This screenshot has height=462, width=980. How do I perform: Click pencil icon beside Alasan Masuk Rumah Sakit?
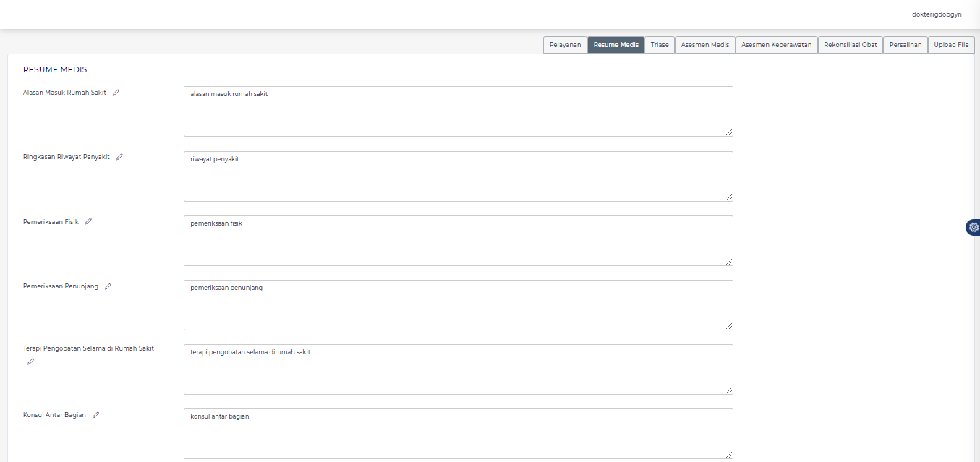click(116, 93)
